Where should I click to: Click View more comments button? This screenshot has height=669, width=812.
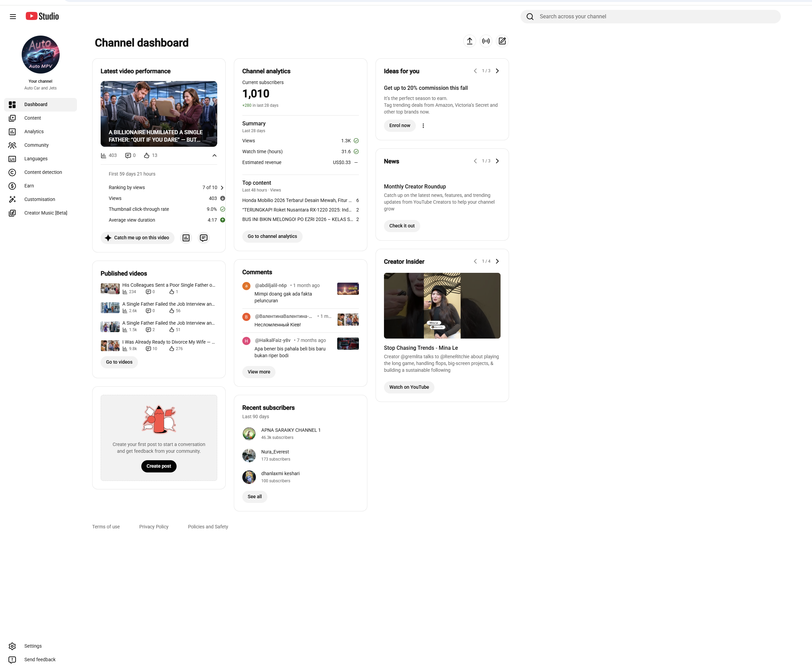tap(259, 372)
